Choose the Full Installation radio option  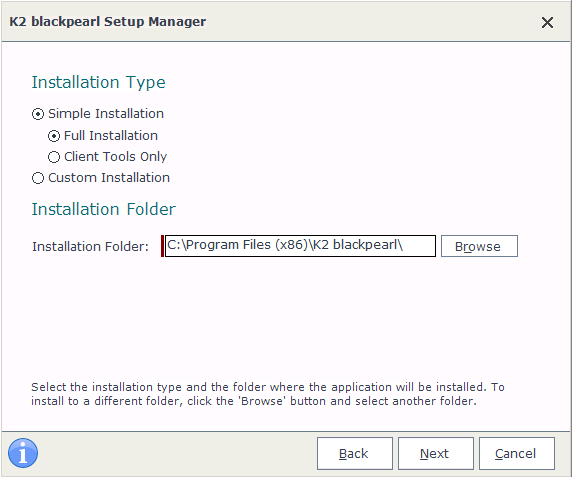(x=54, y=136)
